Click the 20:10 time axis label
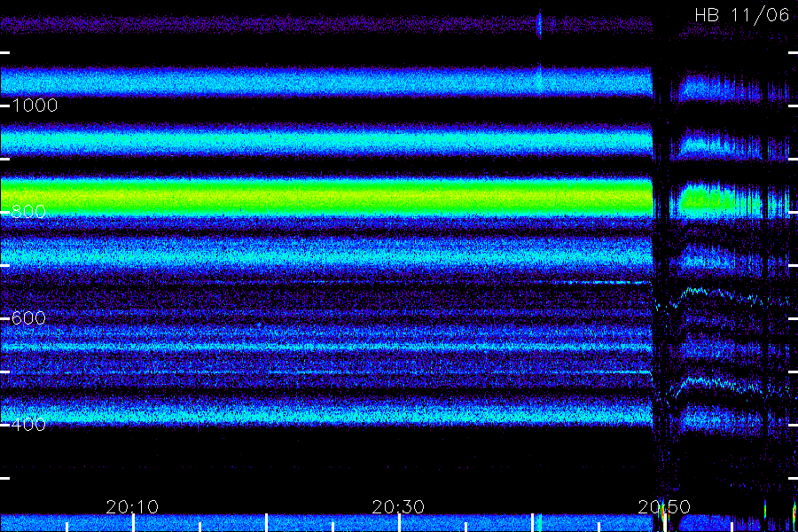This screenshot has height=532, width=798. click(132, 507)
